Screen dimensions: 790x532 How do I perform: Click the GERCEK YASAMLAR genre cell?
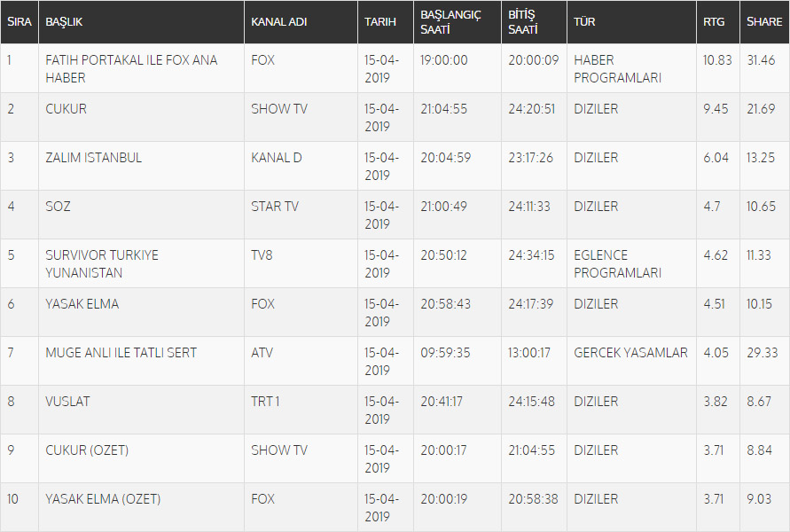630,353
